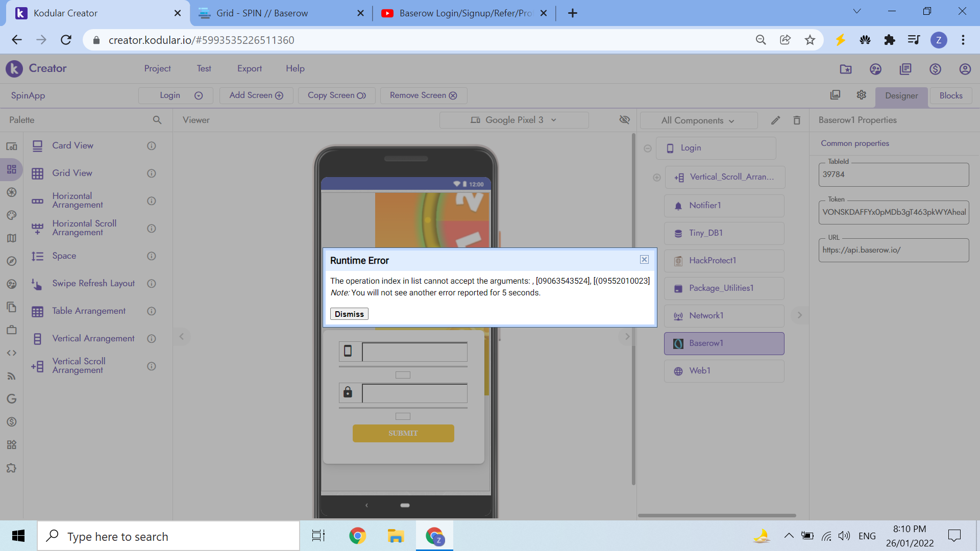Open File Explorer from taskbar
This screenshot has height=551, width=980.
(x=396, y=536)
